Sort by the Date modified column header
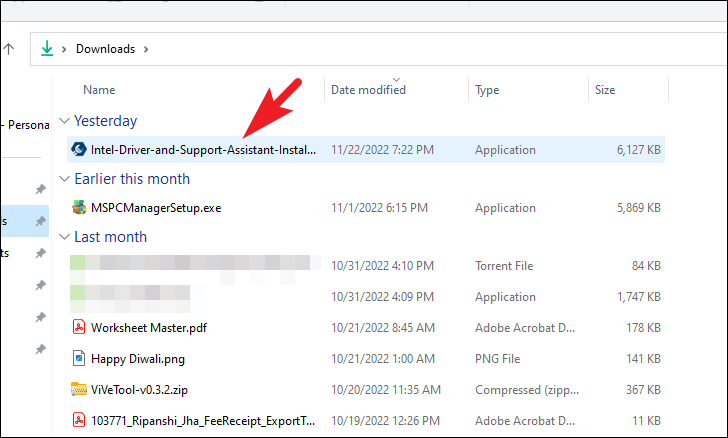This screenshot has width=728, height=438. point(368,90)
